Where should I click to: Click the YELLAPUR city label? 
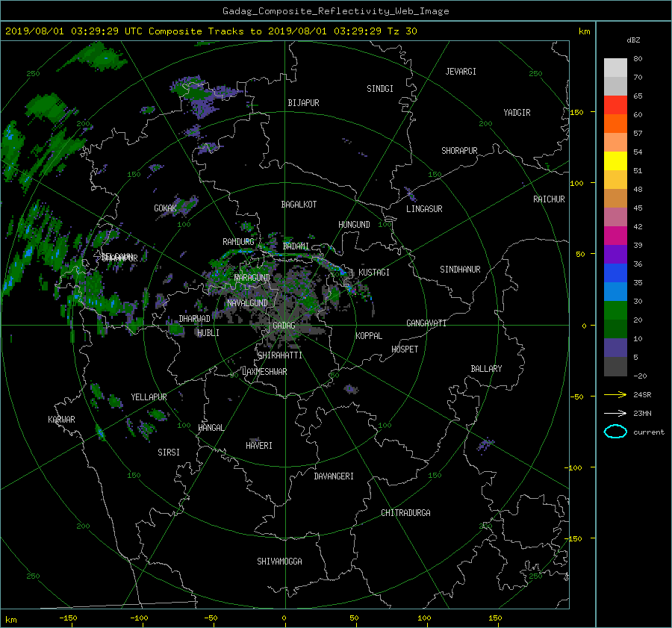click(149, 397)
